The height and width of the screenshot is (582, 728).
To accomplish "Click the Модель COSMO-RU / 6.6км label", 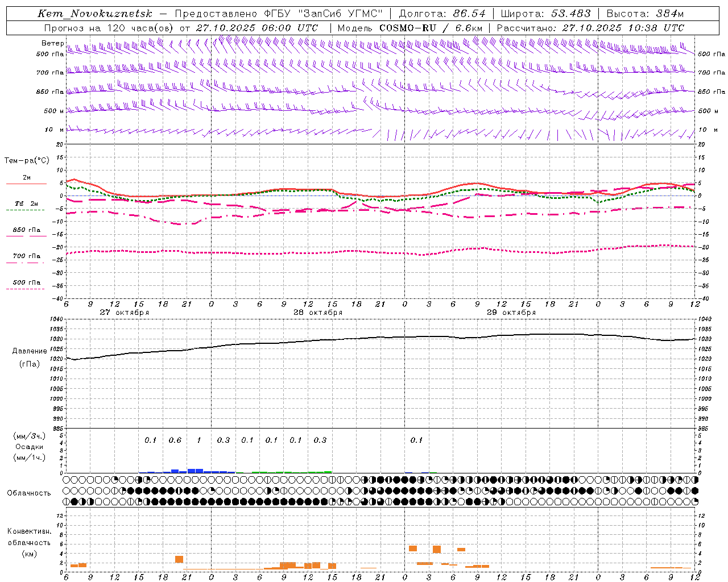I will (409, 28).
